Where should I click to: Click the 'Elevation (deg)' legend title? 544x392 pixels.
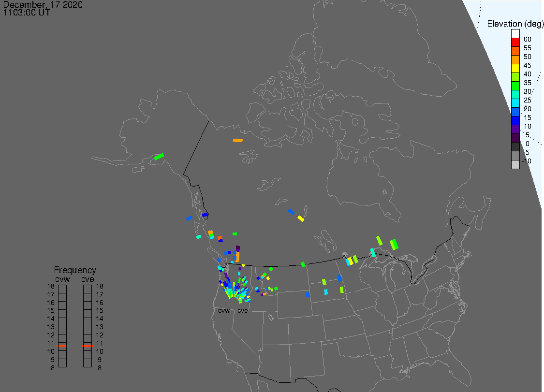point(515,24)
